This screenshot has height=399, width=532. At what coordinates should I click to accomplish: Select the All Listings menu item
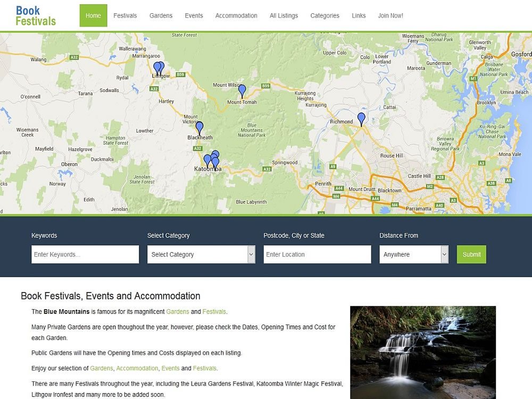tap(284, 15)
